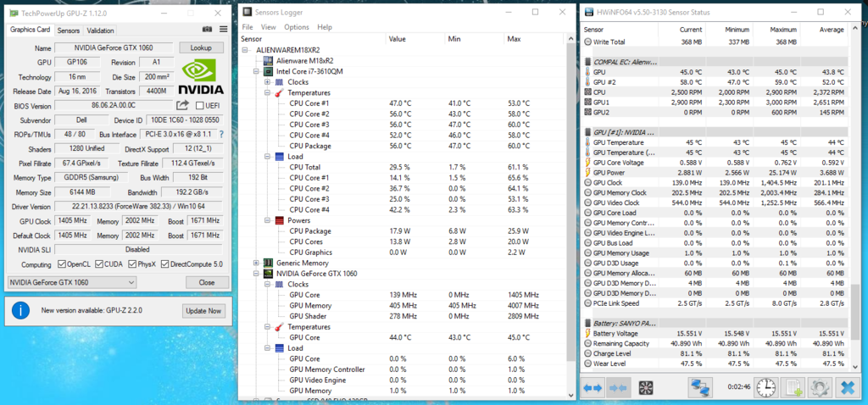
Task: Expand the CPU Clocks node
Action: coord(267,82)
